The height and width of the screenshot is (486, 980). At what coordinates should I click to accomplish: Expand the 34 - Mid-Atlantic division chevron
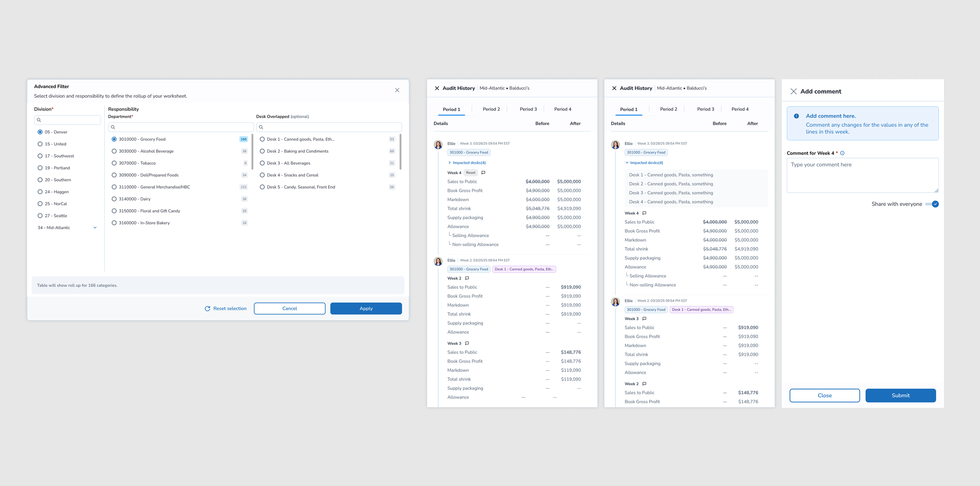pos(95,228)
